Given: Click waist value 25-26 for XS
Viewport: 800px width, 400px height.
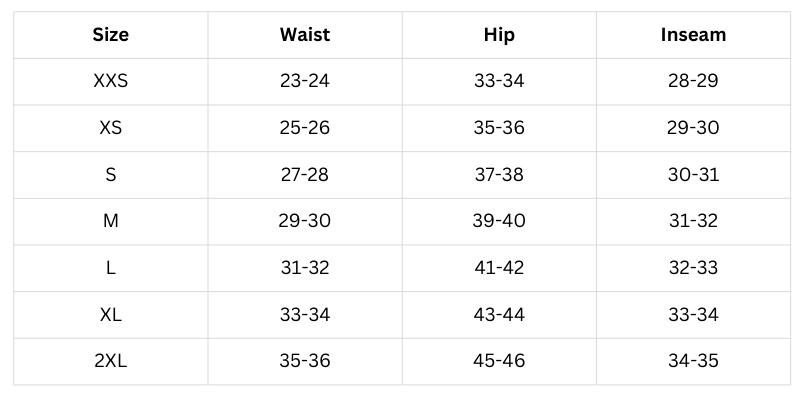Looking at the screenshot, I should (305, 128).
